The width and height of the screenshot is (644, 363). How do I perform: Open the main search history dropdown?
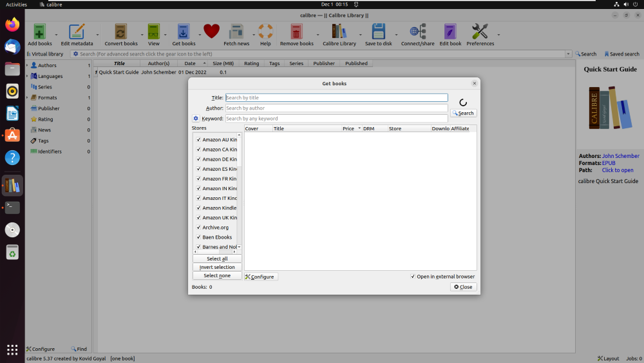pos(568,54)
